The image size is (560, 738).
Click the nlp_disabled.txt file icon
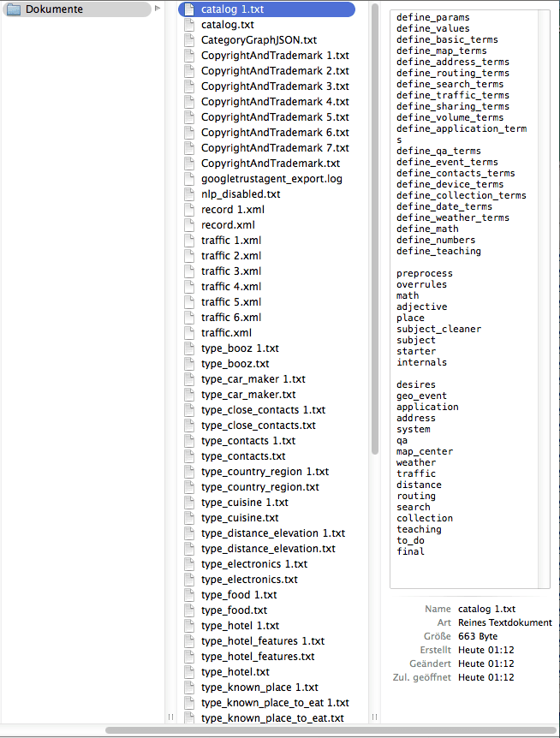click(x=189, y=193)
